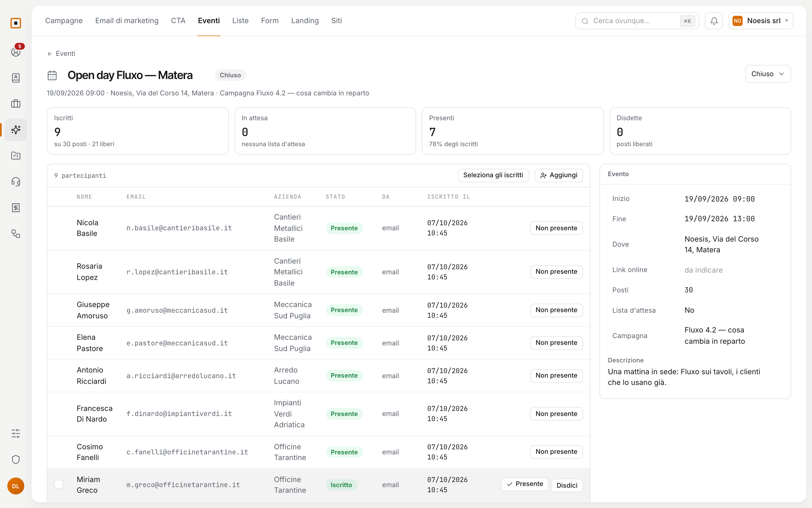Open the Landing tab
The width and height of the screenshot is (812, 508).
[x=305, y=21]
